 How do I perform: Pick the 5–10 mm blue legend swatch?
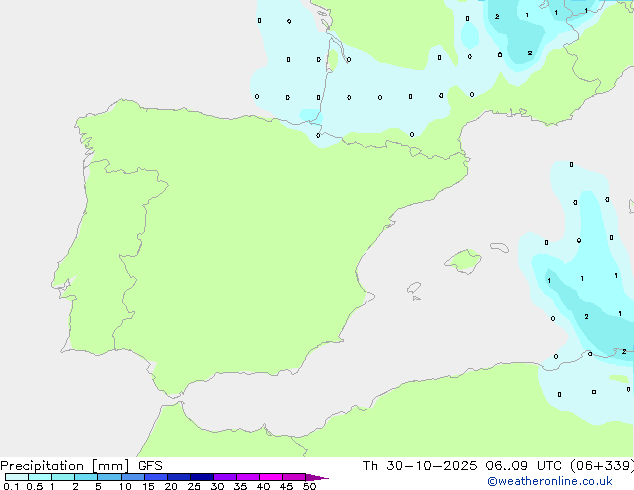(109, 477)
